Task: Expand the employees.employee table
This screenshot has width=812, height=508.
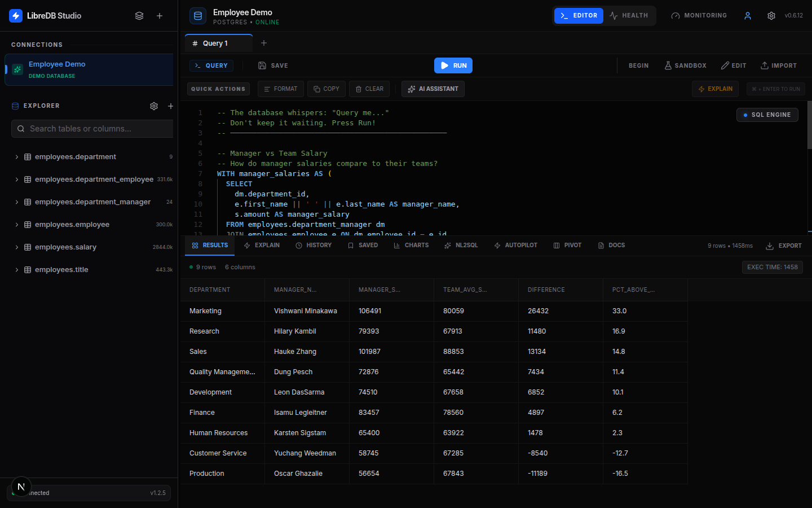Action: click(17, 225)
